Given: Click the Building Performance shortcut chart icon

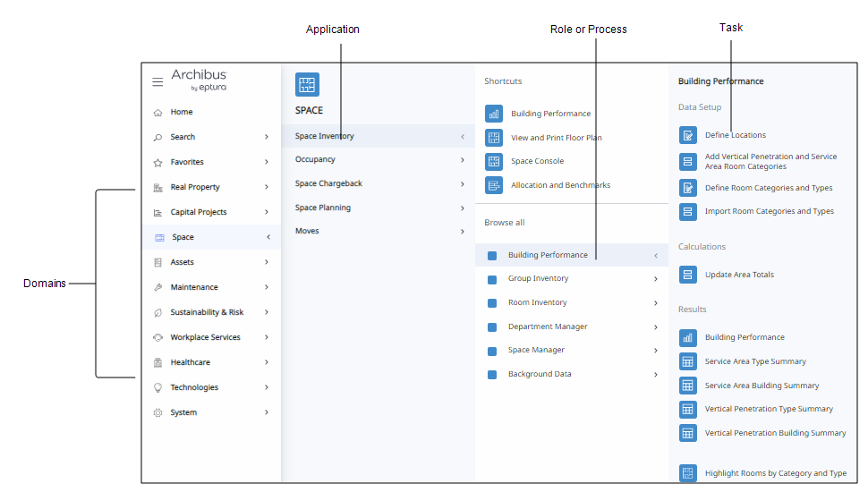Looking at the screenshot, I should [494, 114].
